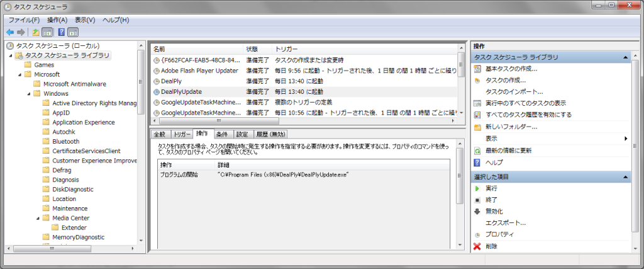The image size is (644, 269).
Task: Switch to the トリガー tab
Action: 182,134
